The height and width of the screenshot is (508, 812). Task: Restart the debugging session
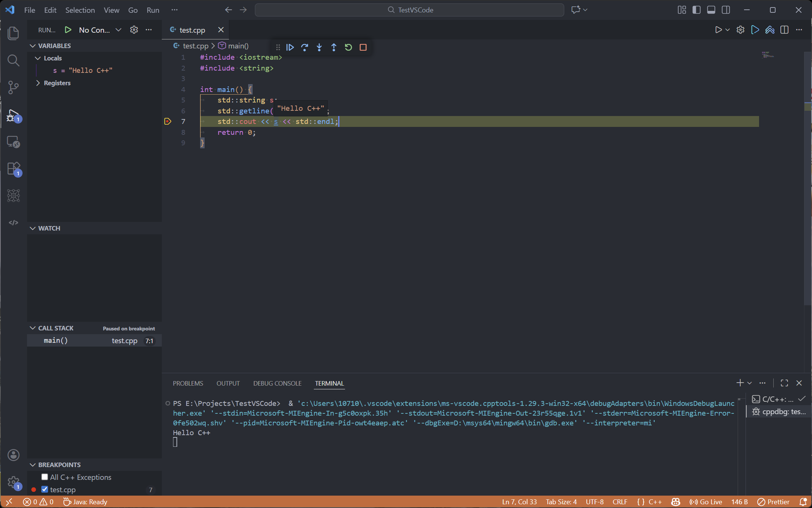point(348,47)
